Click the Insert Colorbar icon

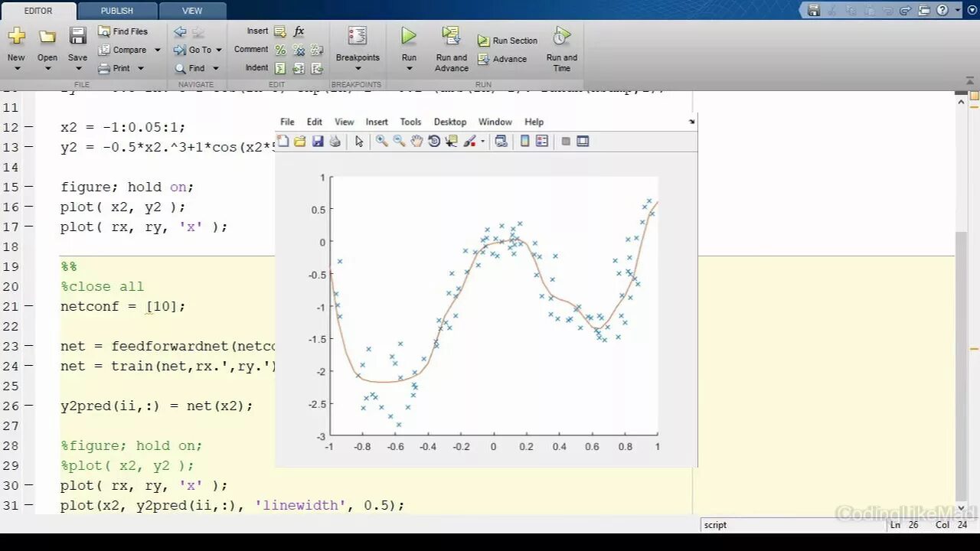pos(524,141)
